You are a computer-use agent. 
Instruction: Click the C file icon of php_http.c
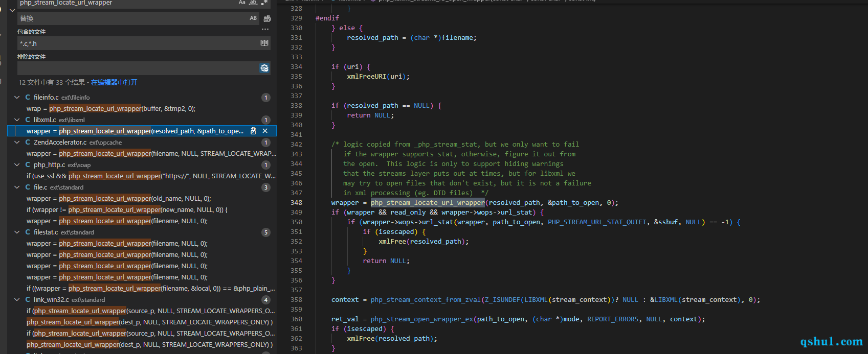28,164
